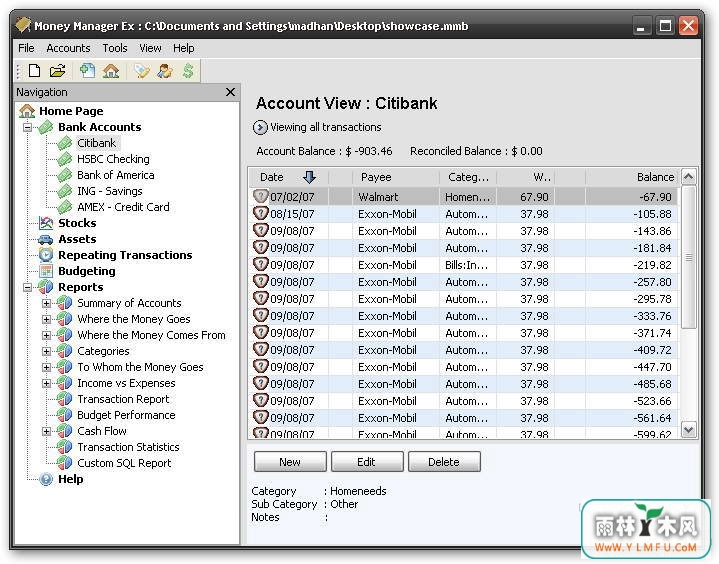Open the Help menu in menu bar
719x564 pixels.
[x=183, y=48]
